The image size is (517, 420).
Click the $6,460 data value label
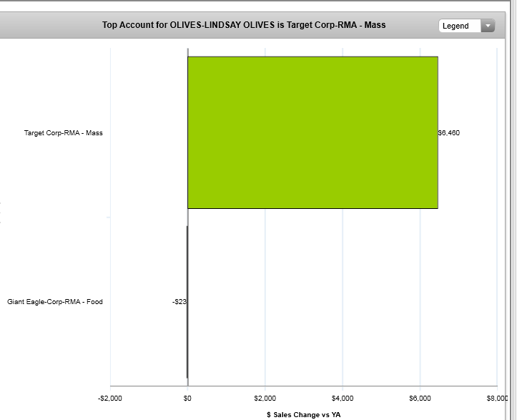click(449, 133)
